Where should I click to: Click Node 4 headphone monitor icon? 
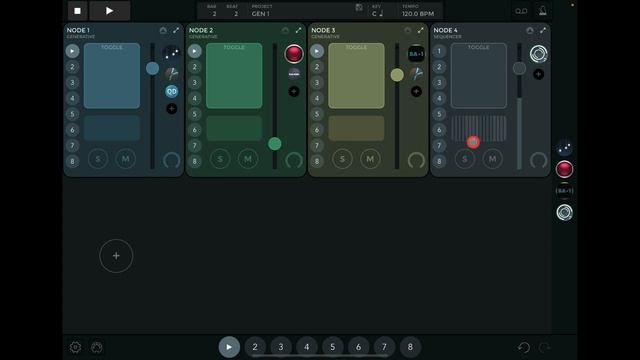[x=530, y=30]
